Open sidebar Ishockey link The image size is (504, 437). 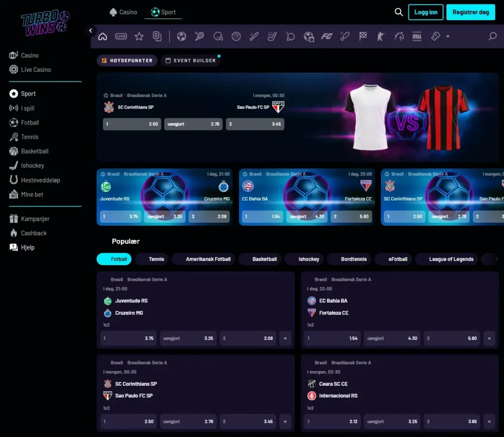[x=27, y=166]
